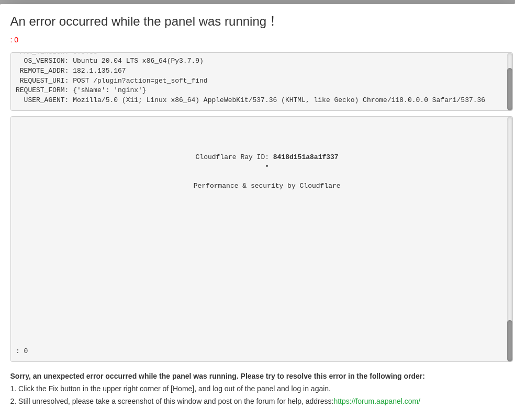Viewport: 515px width, 420px height.
Task: Click the USER_AGENT Mozilla string line
Action: coord(278,100)
